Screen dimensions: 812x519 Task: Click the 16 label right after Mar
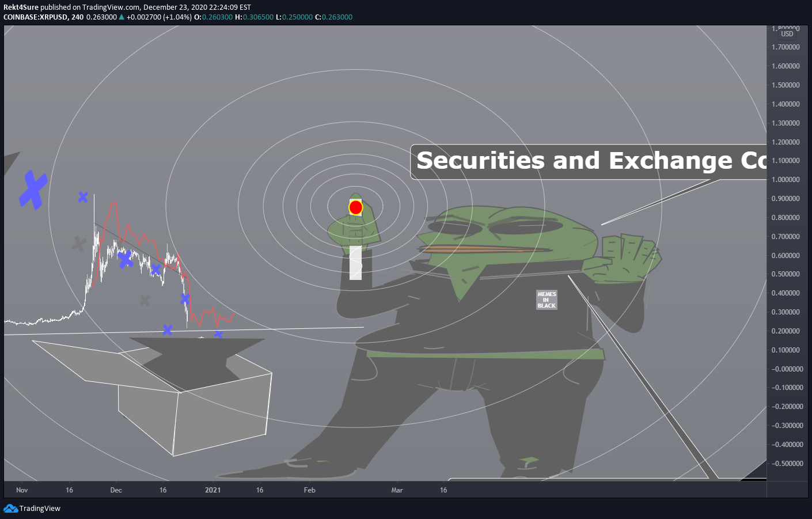coord(443,490)
